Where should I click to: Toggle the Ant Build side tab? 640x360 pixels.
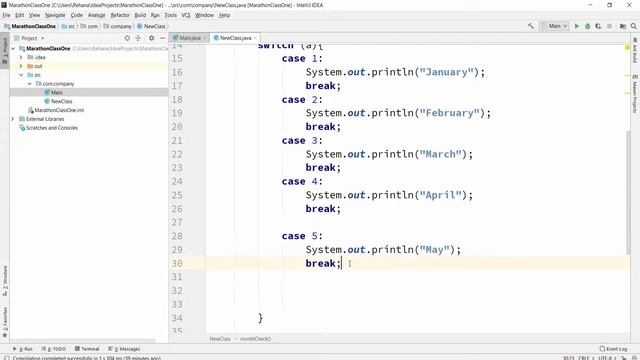[x=635, y=50]
